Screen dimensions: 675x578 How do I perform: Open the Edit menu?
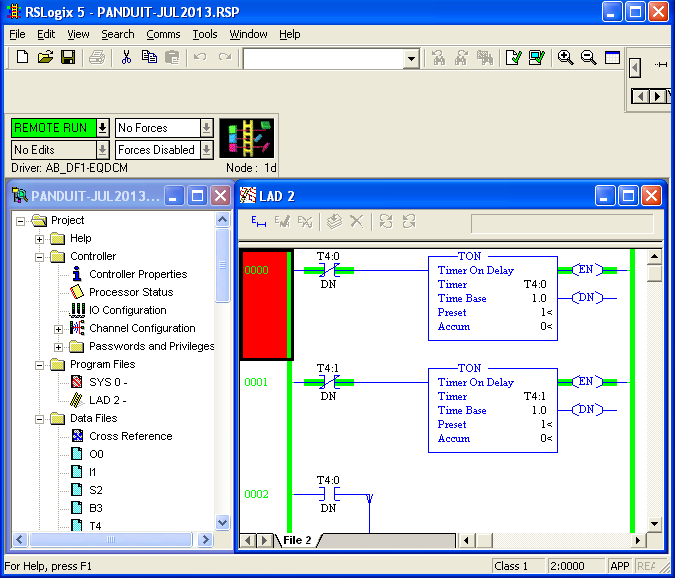[46, 34]
